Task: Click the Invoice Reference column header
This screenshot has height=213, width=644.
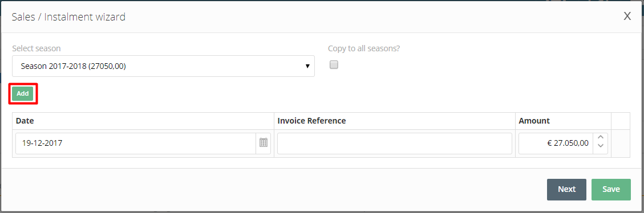Action: tap(311, 121)
